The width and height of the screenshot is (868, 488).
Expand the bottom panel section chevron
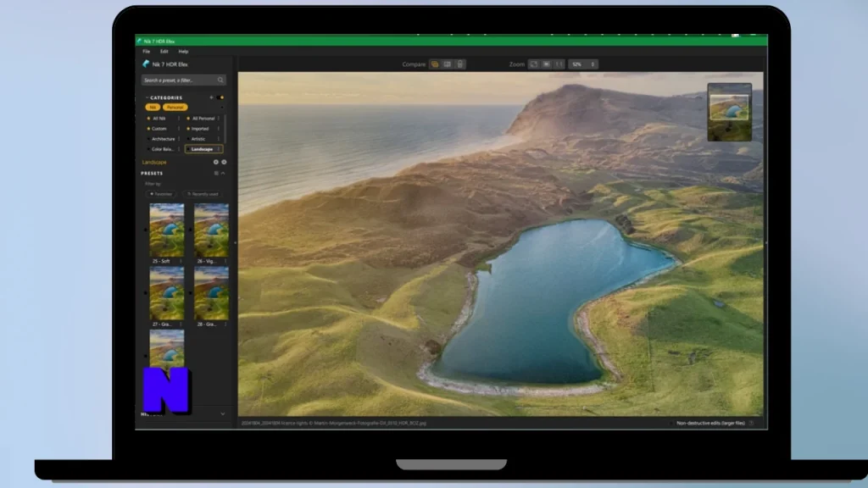point(223,413)
